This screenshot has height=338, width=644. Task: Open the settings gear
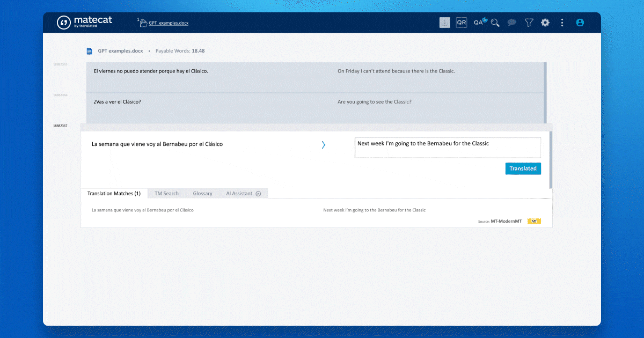[x=545, y=23]
